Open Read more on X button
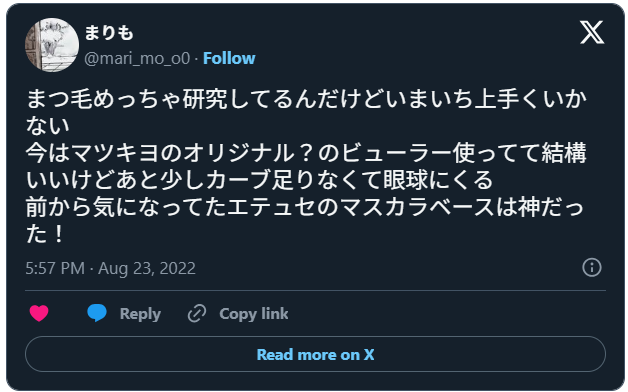Viewport: 628px width, 392px height. (x=315, y=354)
